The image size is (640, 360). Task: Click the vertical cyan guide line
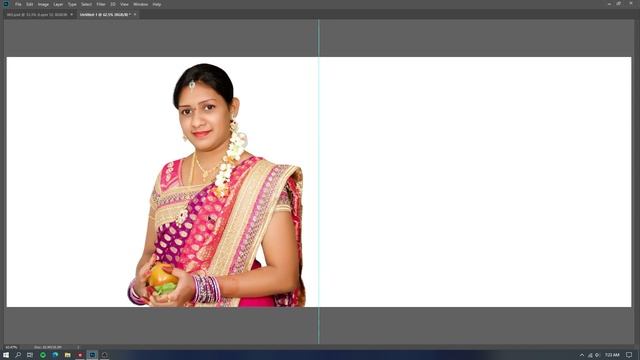click(x=318, y=182)
